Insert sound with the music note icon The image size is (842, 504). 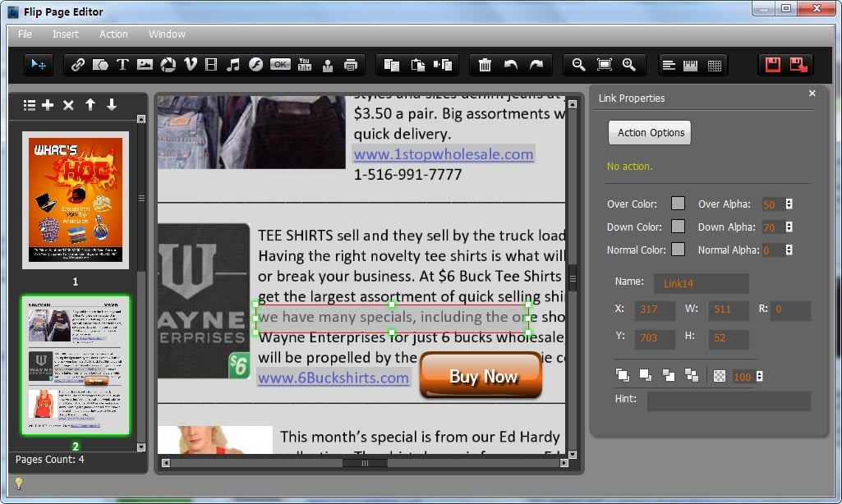click(233, 65)
